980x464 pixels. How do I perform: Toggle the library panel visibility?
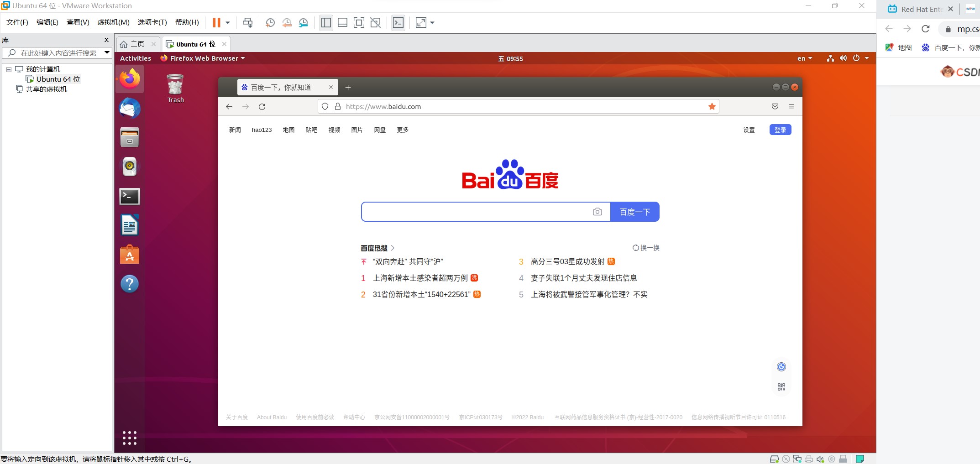pos(326,22)
